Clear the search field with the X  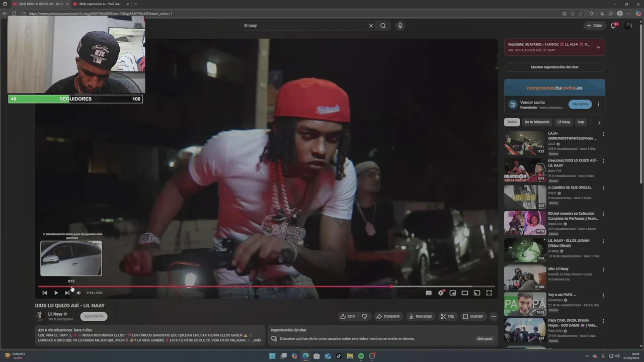click(x=371, y=26)
